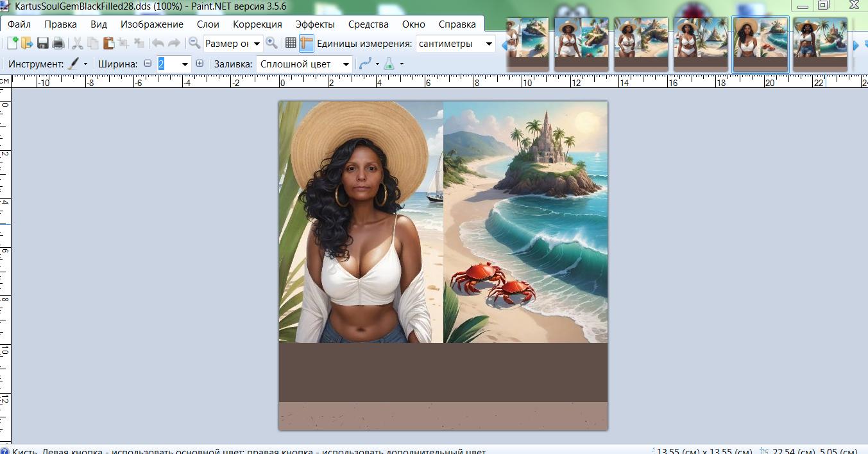Click the Open file icon
868x454 pixels.
pos(27,44)
